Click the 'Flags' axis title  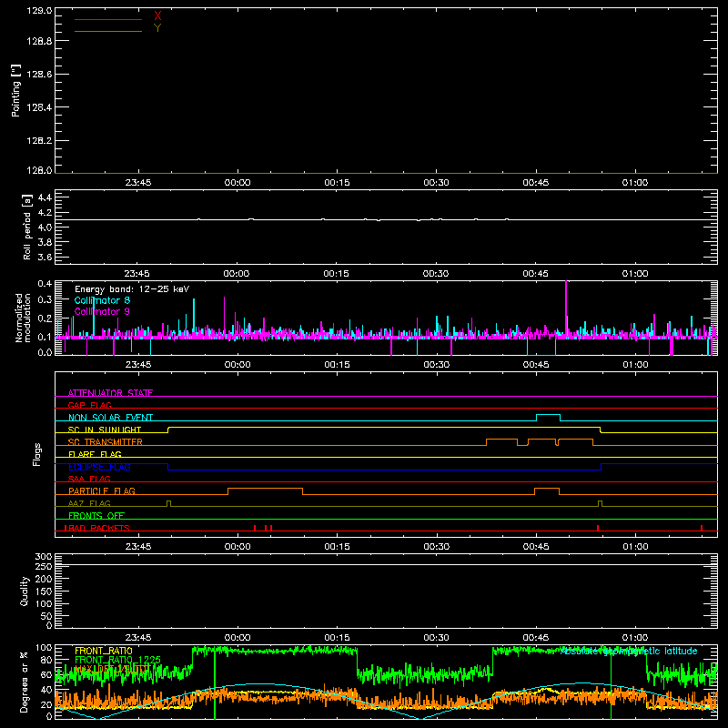pos(37,454)
